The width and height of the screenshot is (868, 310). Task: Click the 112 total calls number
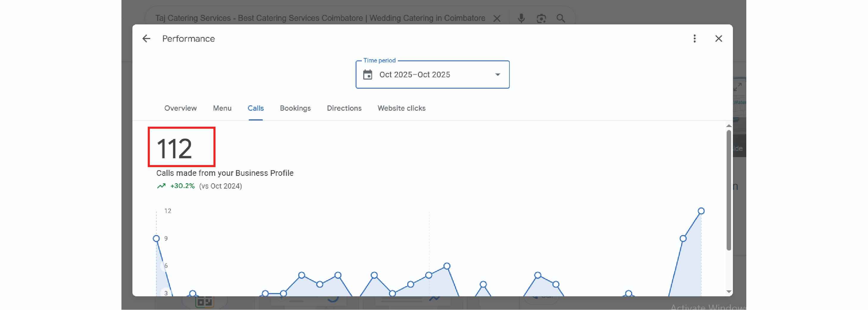[174, 148]
